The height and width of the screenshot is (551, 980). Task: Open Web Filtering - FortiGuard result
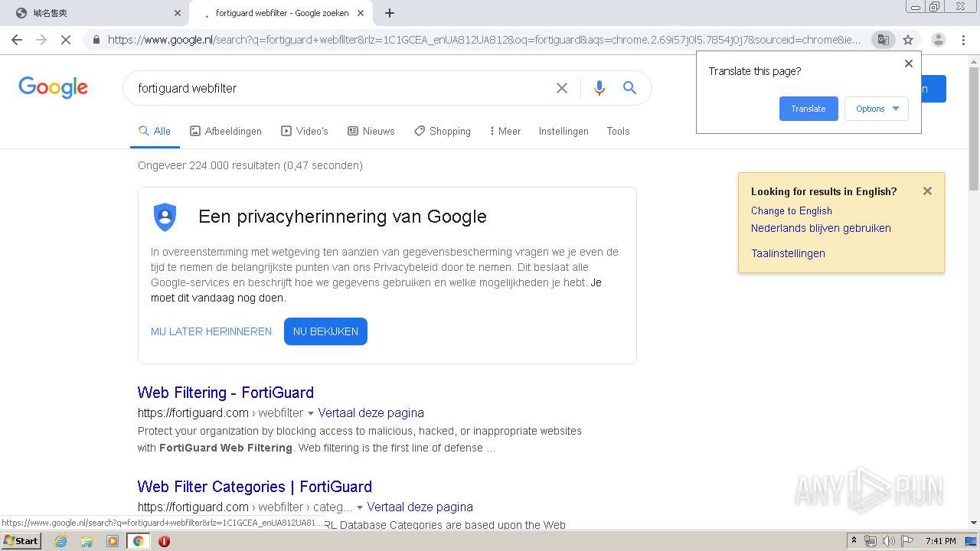[226, 393]
